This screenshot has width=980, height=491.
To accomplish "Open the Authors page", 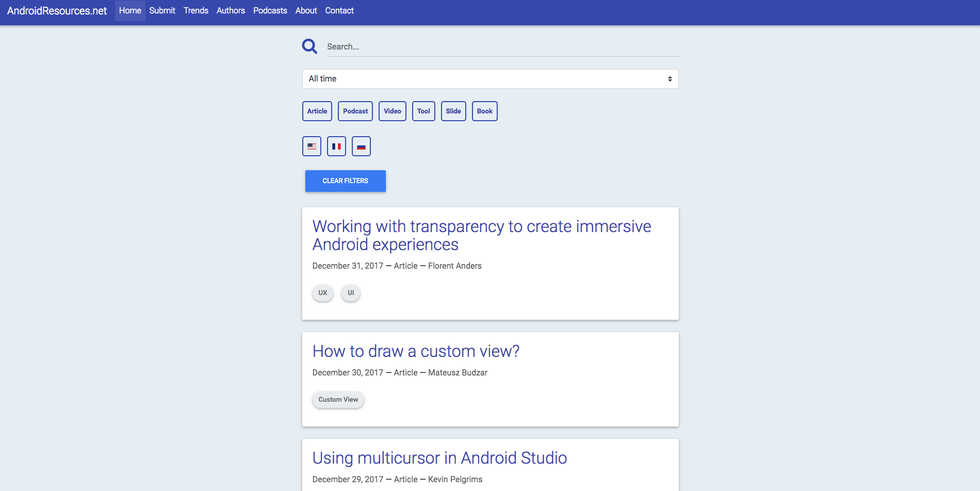I will 231,10.
